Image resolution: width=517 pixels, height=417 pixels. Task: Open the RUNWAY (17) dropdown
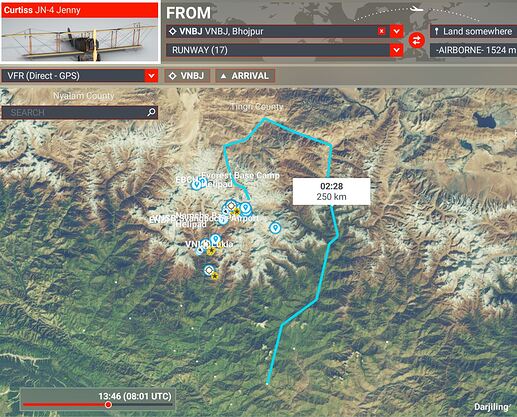tap(285, 50)
